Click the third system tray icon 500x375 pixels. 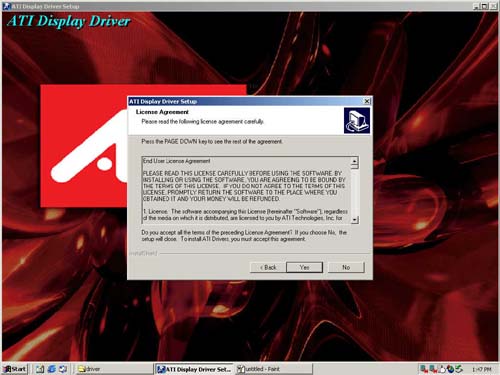tap(442, 369)
